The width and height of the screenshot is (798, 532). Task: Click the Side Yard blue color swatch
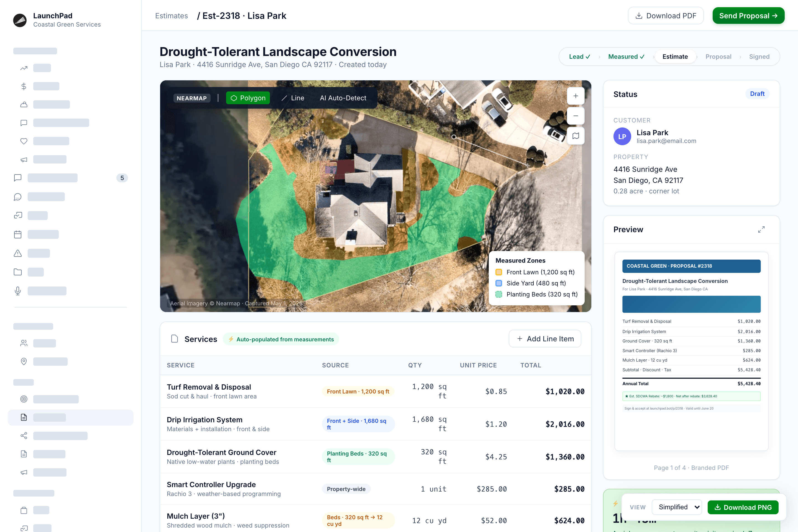pos(499,283)
